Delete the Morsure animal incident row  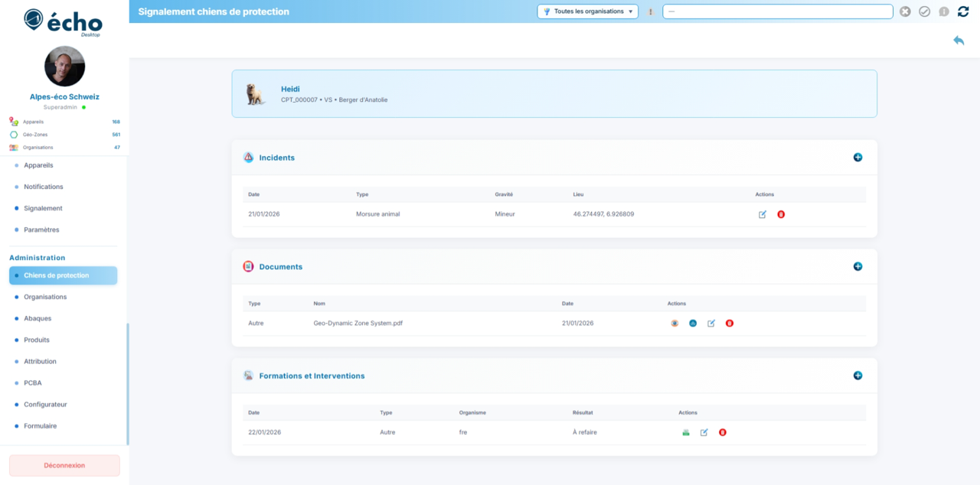coord(781,214)
